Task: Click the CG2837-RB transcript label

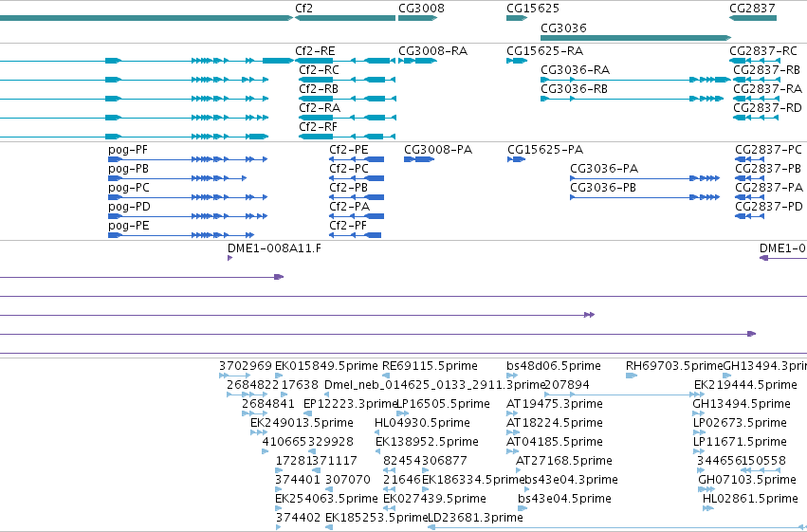Action: pos(767,70)
